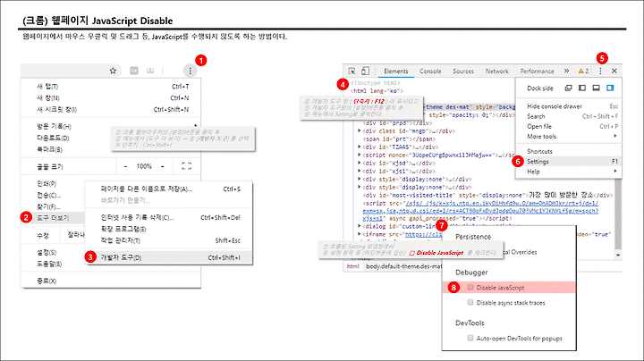Viewport: 644px width, 361px height.
Task: Expand the div id="TZA4S" node
Action: [x=360, y=147]
